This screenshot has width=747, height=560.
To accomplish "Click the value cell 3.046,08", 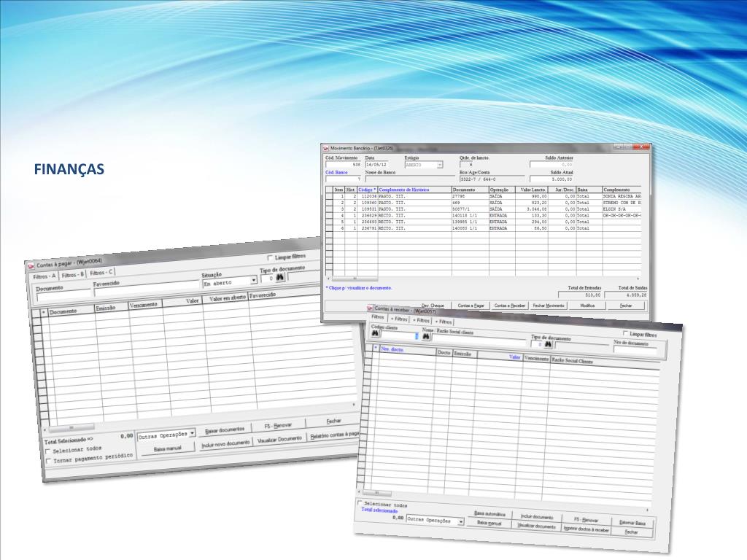I will click(x=531, y=209).
